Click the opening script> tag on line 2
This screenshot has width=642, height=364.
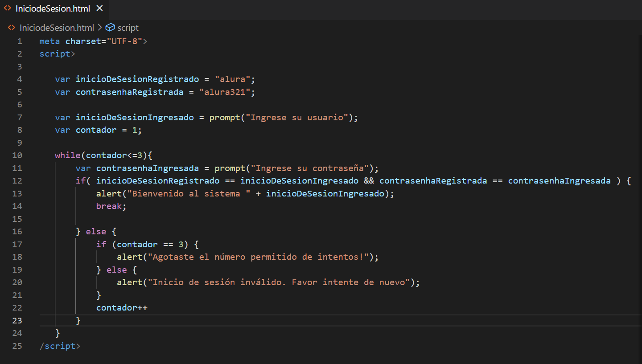click(58, 54)
